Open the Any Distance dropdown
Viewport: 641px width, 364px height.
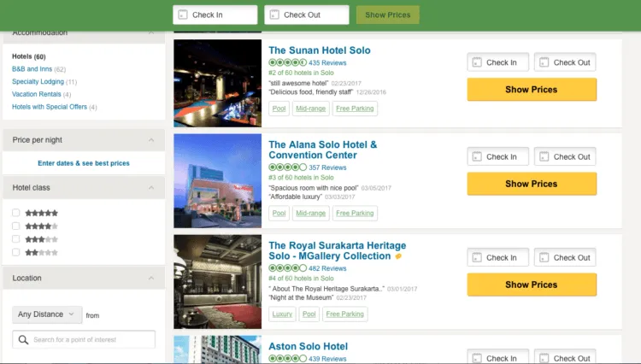pyautogui.click(x=47, y=314)
